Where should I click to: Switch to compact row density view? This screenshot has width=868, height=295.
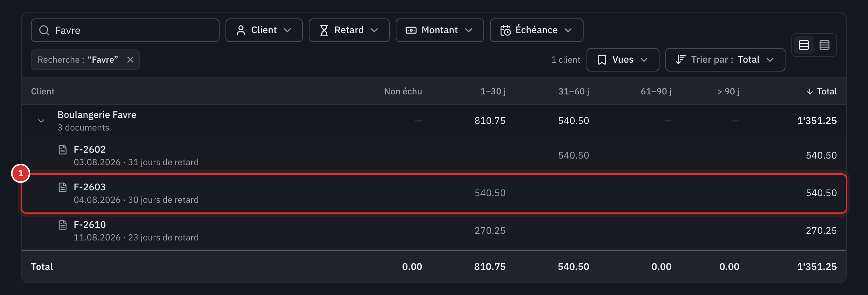tap(825, 45)
